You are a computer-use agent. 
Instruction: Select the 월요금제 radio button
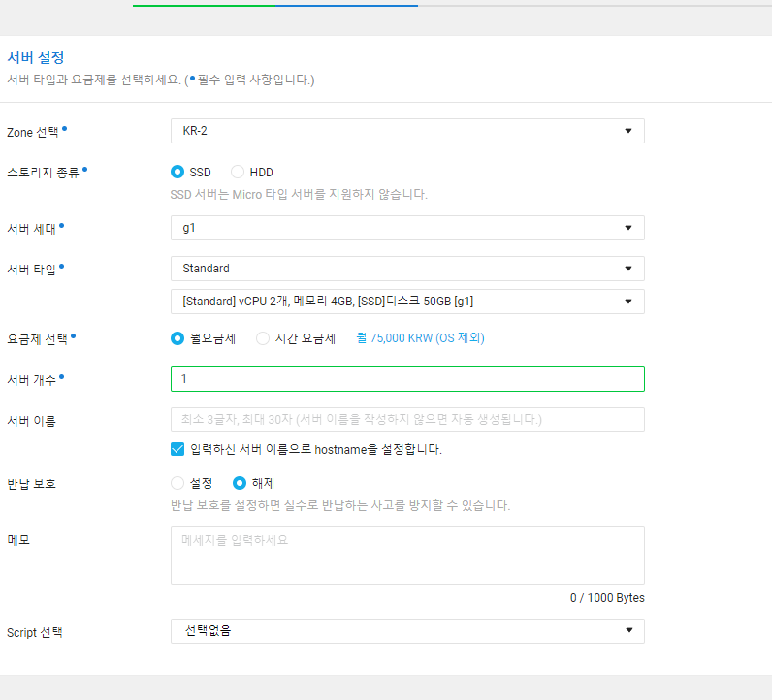click(x=177, y=338)
